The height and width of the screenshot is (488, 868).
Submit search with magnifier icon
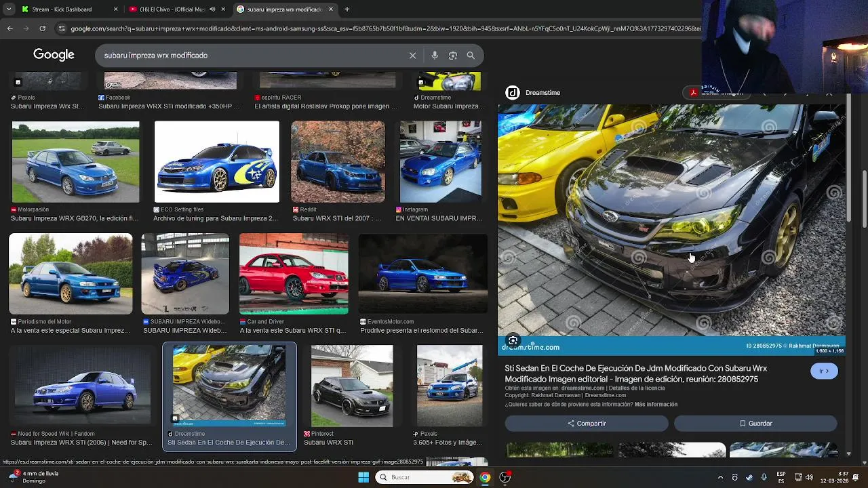[x=471, y=56]
